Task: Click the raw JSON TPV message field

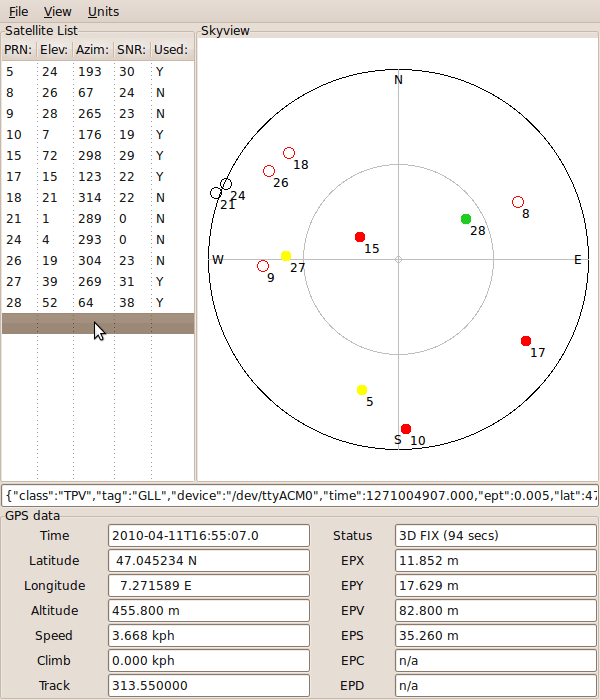Action: coord(300,495)
